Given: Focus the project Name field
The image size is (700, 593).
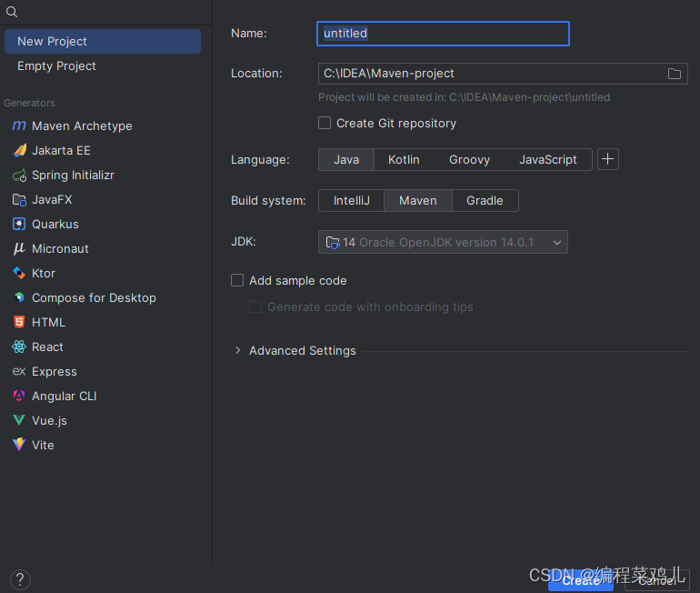Looking at the screenshot, I should tap(443, 34).
